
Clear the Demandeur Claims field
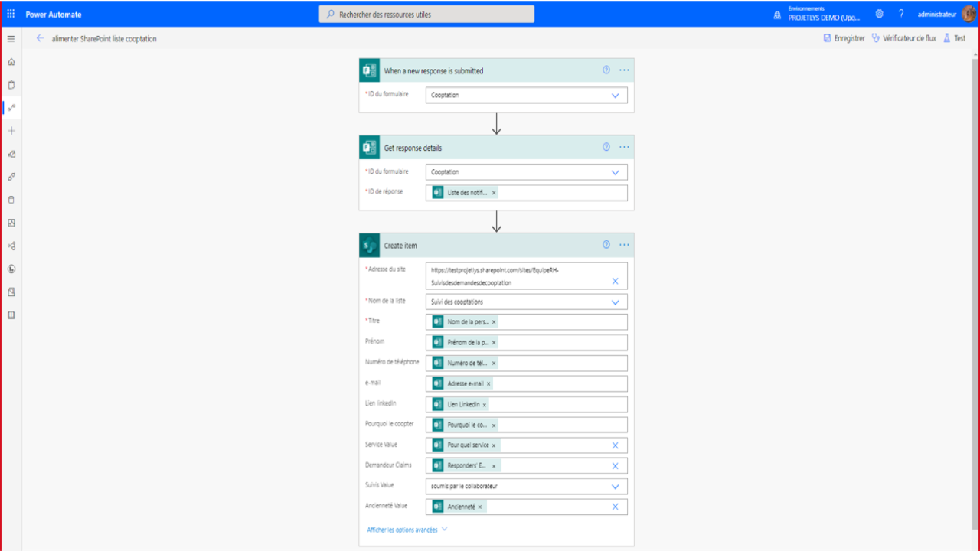point(615,465)
